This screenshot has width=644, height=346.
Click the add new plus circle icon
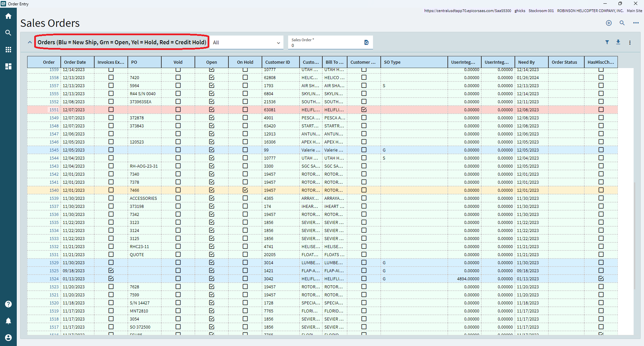(609, 23)
